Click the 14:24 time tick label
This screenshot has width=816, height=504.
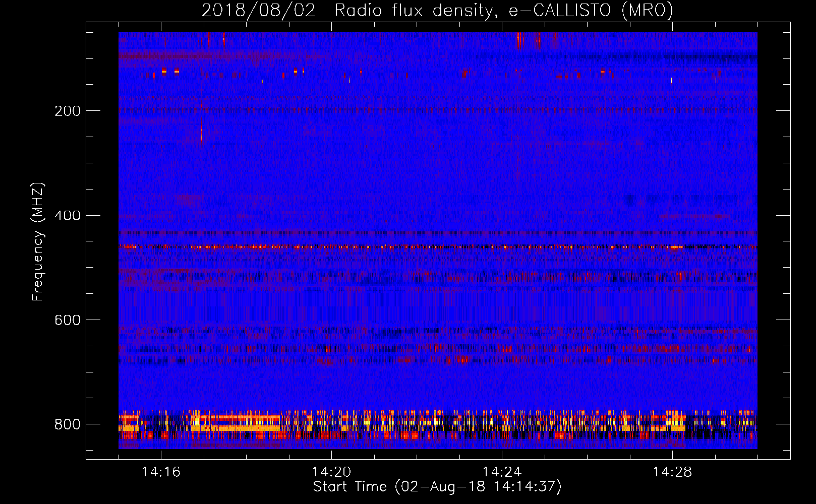click(x=502, y=472)
